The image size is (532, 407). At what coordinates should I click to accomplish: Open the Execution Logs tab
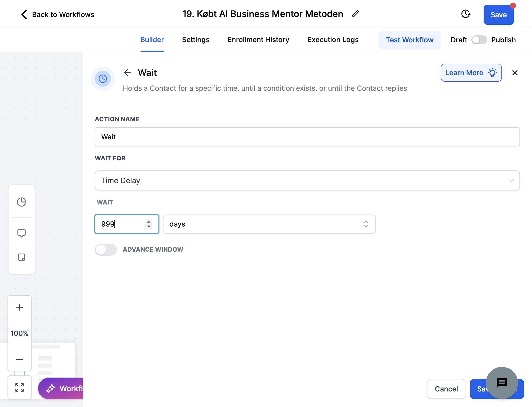(333, 40)
